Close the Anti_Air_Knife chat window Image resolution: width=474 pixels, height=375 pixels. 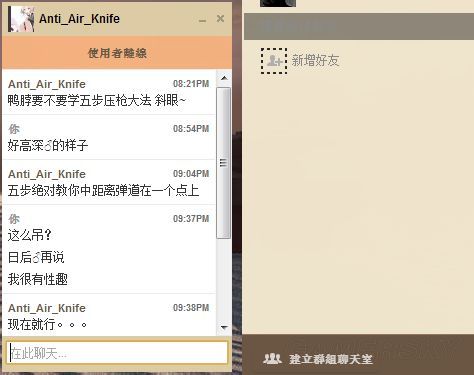tap(220, 19)
